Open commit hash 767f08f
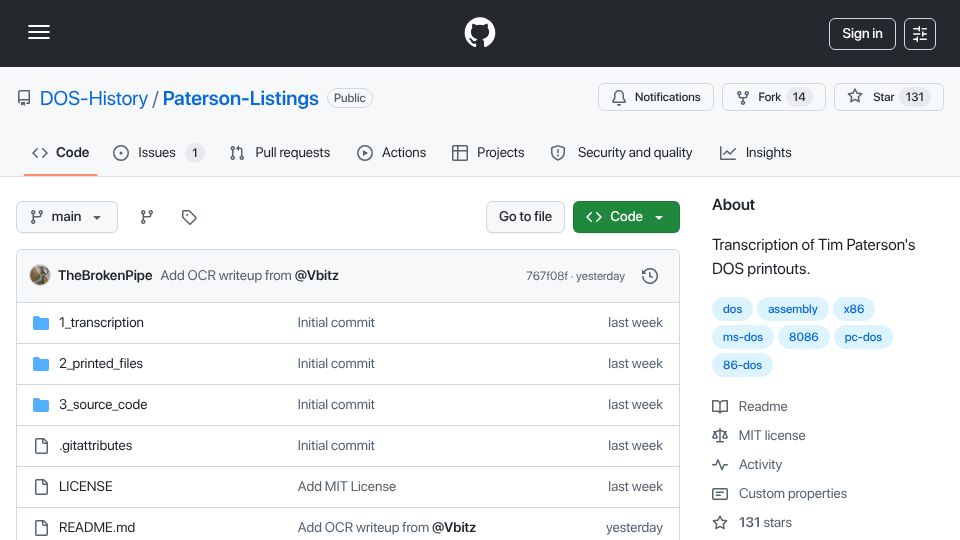The height and width of the screenshot is (540, 960). coord(547,276)
